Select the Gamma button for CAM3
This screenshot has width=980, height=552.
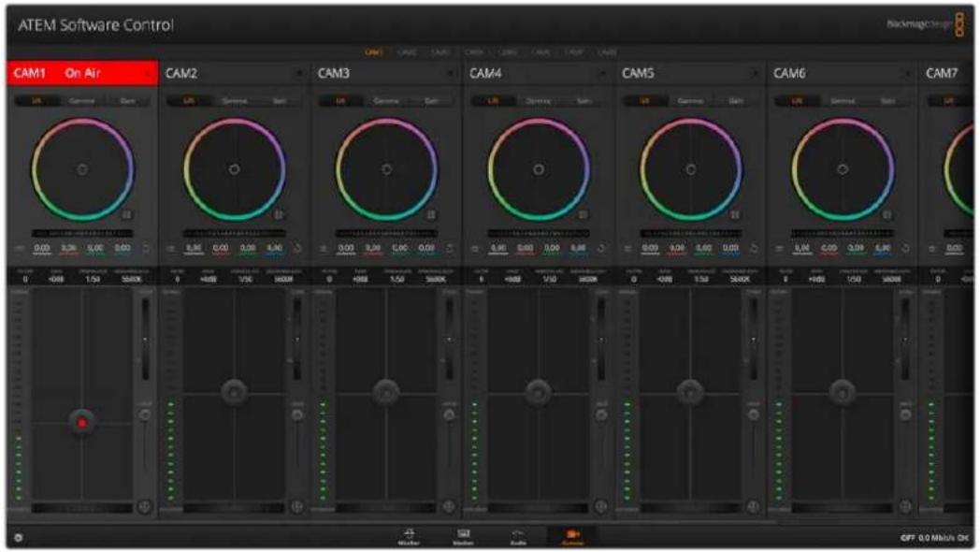pos(386,101)
